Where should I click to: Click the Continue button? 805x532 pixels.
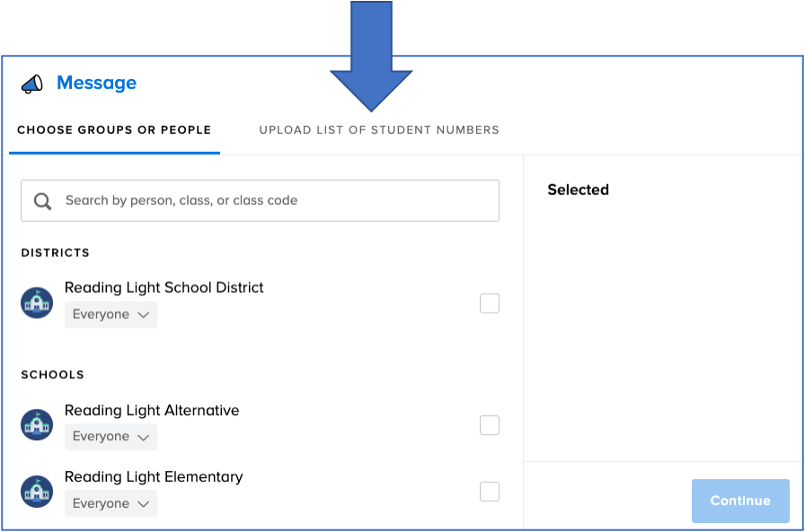click(x=740, y=501)
